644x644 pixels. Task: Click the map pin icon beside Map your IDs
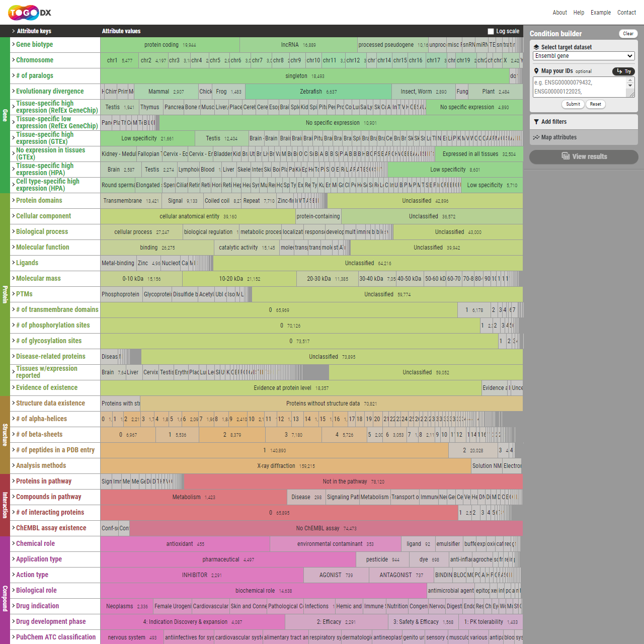(536, 71)
